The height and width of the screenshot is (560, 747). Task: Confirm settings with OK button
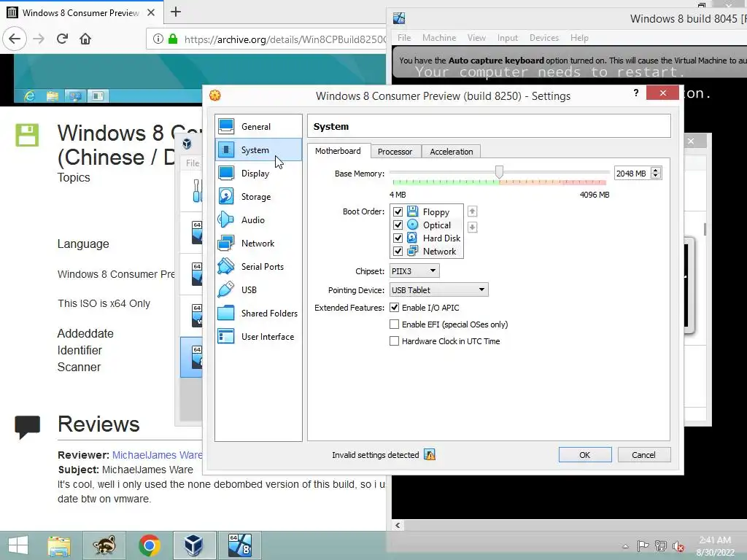coord(585,455)
